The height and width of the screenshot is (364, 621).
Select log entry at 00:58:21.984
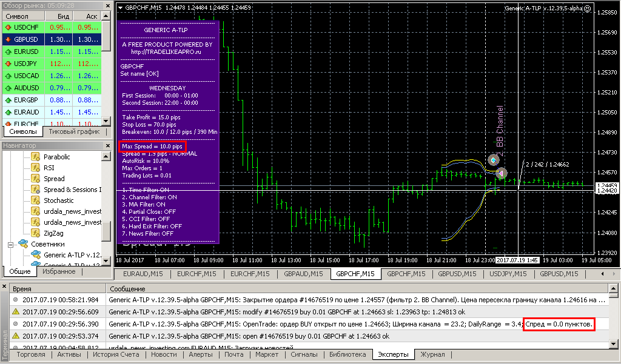pyautogui.click(x=309, y=300)
